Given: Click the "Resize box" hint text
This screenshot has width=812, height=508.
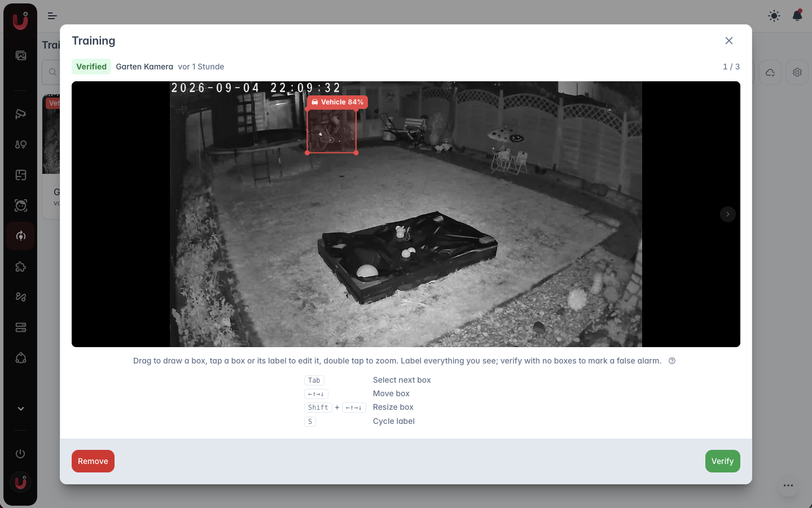Looking at the screenshot, I should click(x=393, y=407).
